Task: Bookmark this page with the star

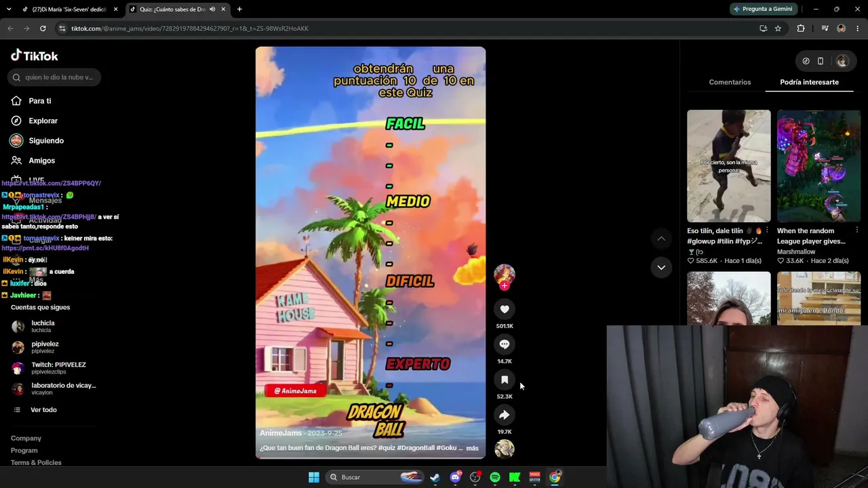Action: [x=778, y=28]
